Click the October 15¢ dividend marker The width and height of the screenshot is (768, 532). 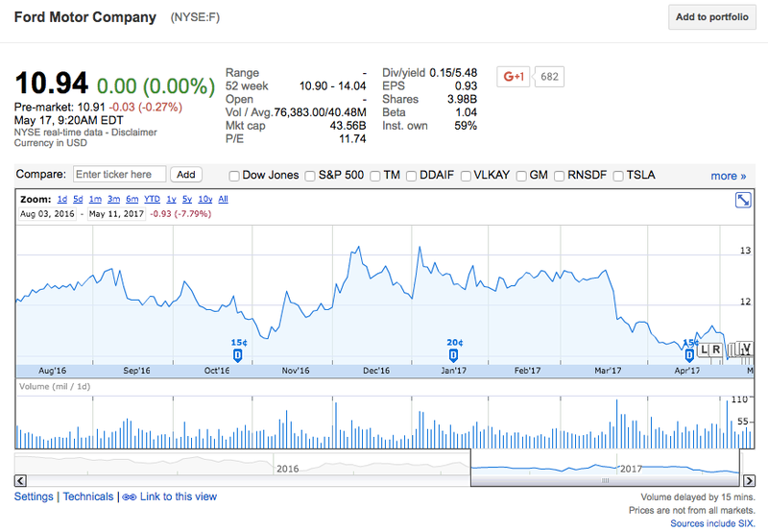[x=237, y=355]
